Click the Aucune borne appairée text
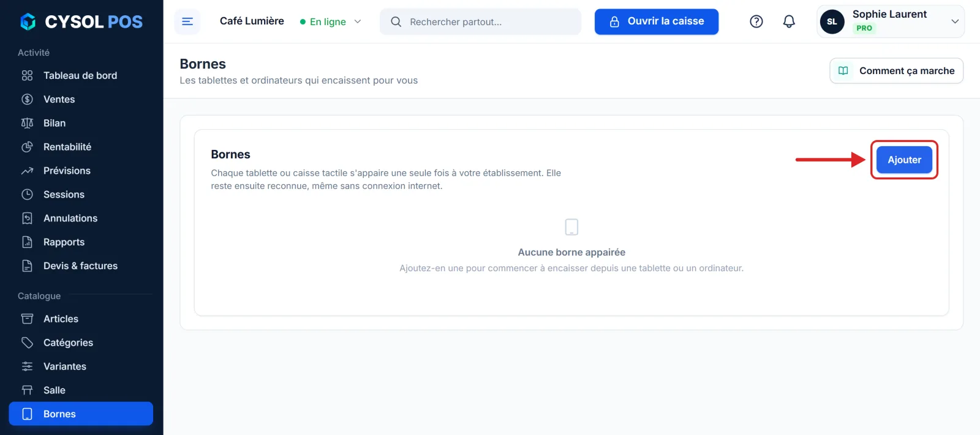Viewport: 980px width, 435px height. [x=571, y=252]
